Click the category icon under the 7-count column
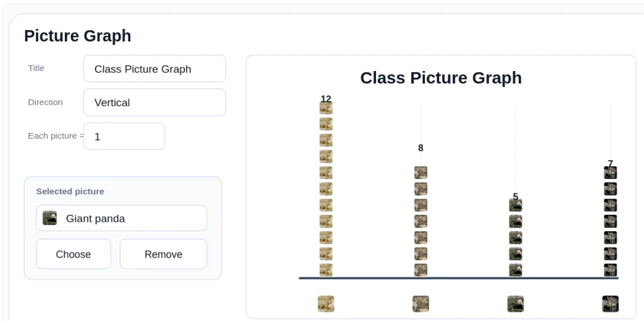 point(610,304)
